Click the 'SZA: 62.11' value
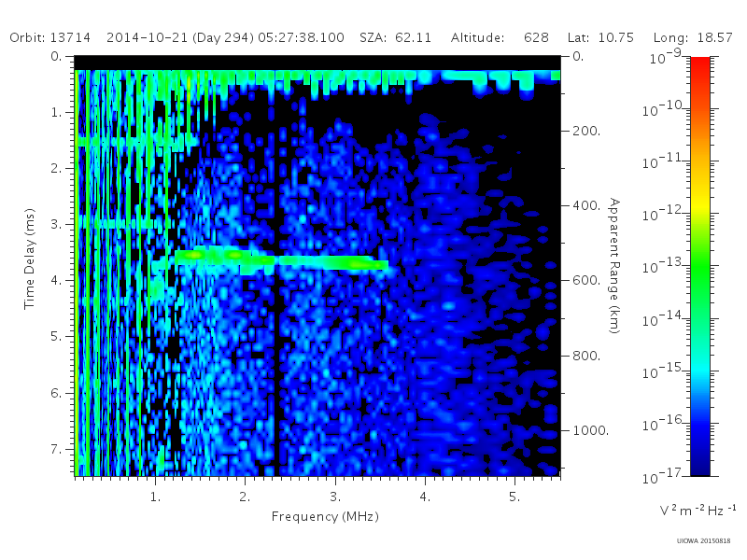 (395, 37)
